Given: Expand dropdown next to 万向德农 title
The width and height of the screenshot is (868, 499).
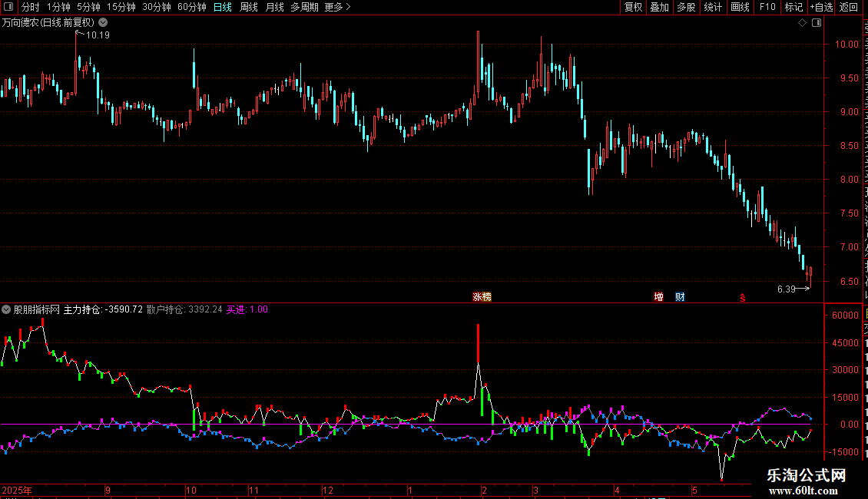Looking at the screenshot, I should (103, 23).
